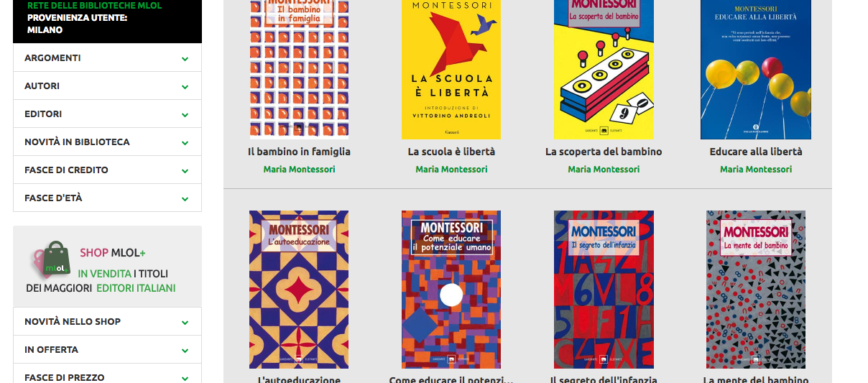This screenshot has width=868, height=383.
Task: Open NOVITÀ IN BIBLIOTECA filter
Action: (x=107, y=142)
